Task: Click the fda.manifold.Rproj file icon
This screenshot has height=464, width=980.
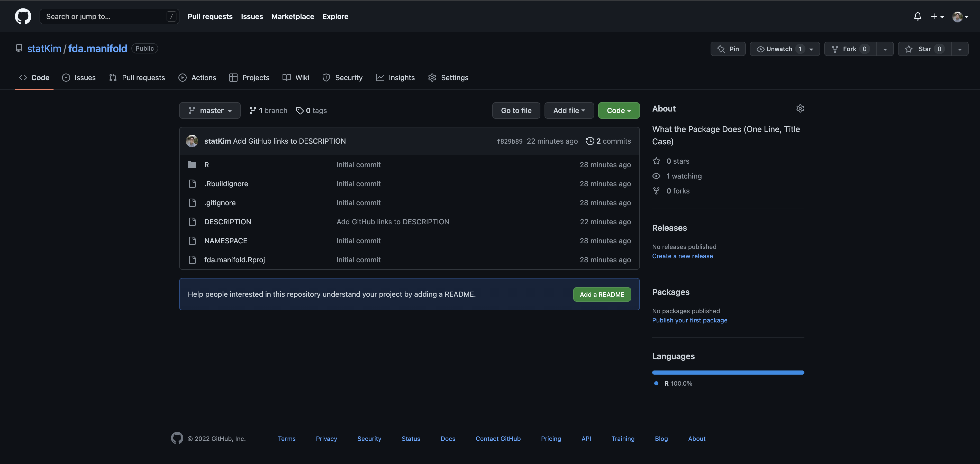Action: pyautogui.click(x=192, y=260)
